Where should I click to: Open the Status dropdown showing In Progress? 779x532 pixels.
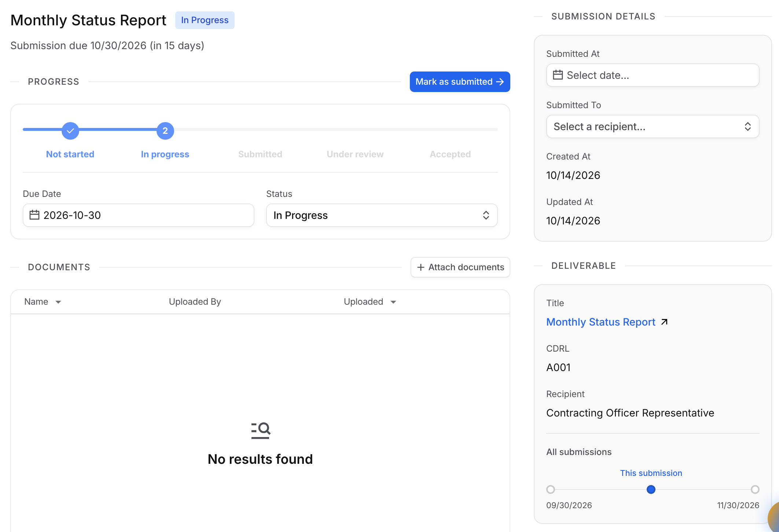pyautogui.click(x=382, y=215)
